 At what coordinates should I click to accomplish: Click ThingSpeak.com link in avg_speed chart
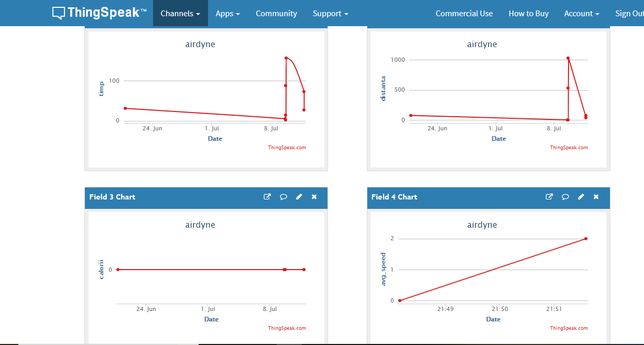[x=569, y=328]
